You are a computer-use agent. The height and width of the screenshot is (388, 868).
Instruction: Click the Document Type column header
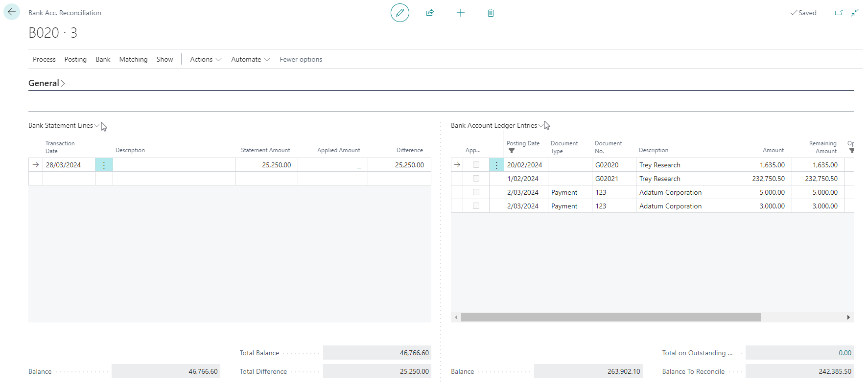[x=564, y=147]
